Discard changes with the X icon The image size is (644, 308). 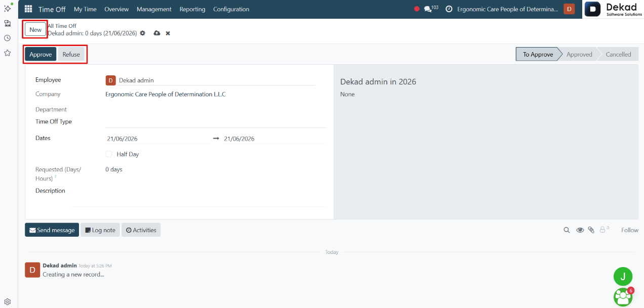168,33
